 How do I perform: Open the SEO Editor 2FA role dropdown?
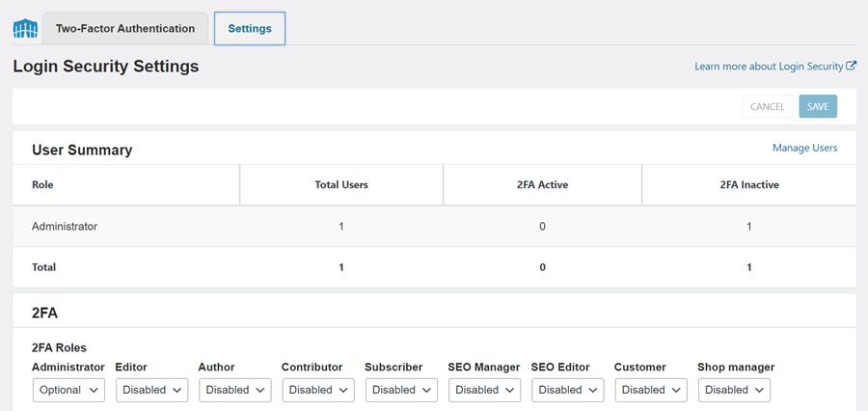568,390
